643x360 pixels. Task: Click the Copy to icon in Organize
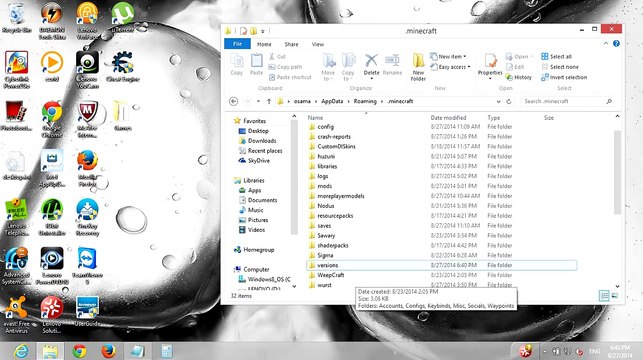348,61
